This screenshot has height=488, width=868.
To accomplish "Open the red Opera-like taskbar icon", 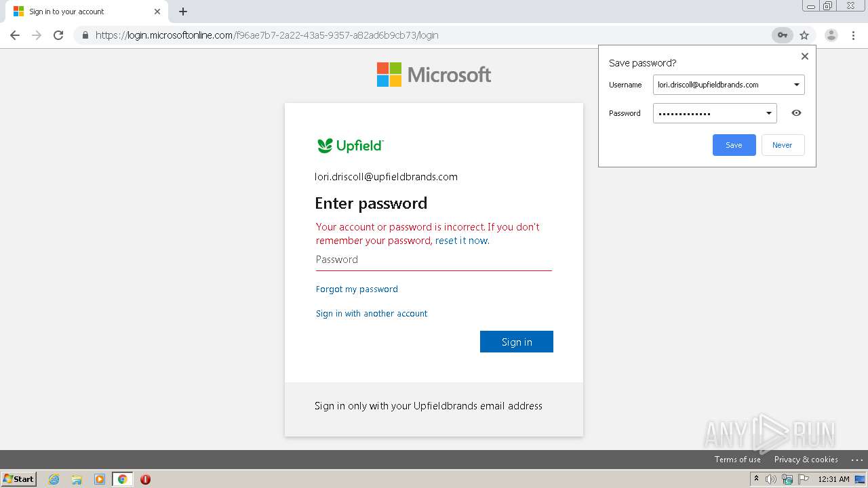I will (145, 479).
